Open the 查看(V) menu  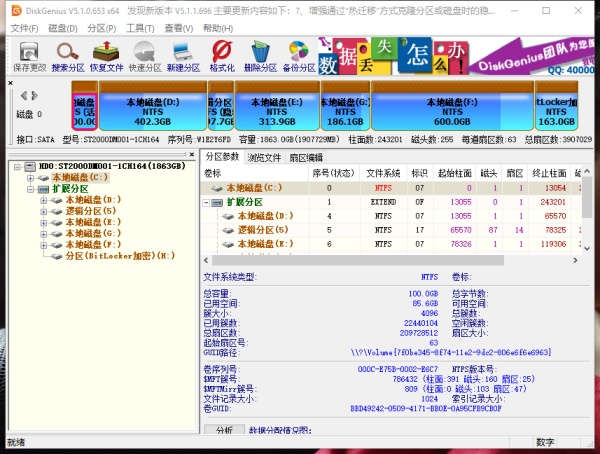point(179,28)
